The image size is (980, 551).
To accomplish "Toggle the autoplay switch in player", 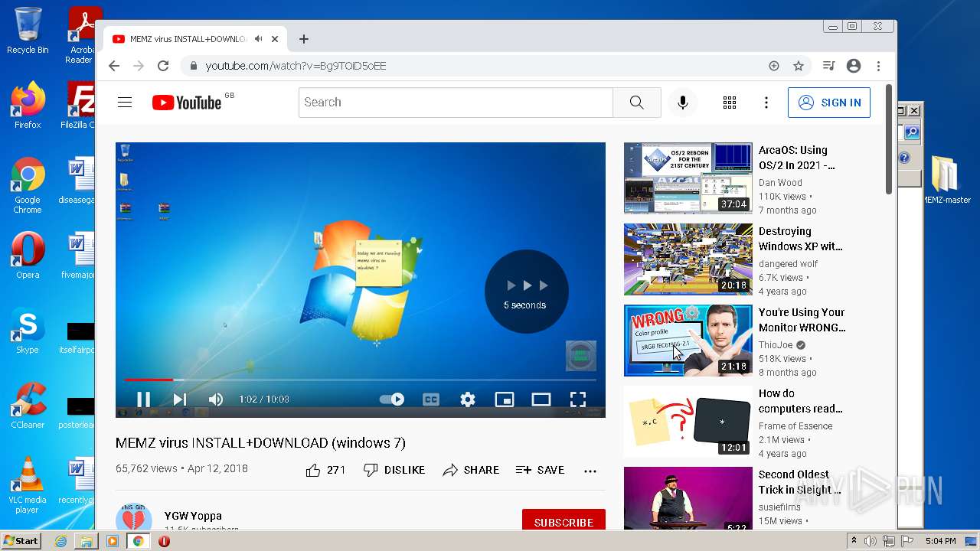I will (x=392, y=399).
